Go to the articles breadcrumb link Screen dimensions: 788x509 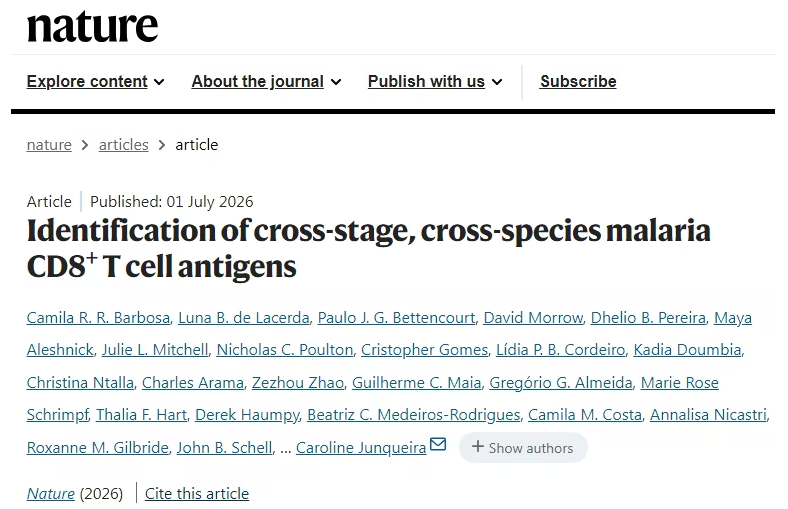tap(124, 145)
